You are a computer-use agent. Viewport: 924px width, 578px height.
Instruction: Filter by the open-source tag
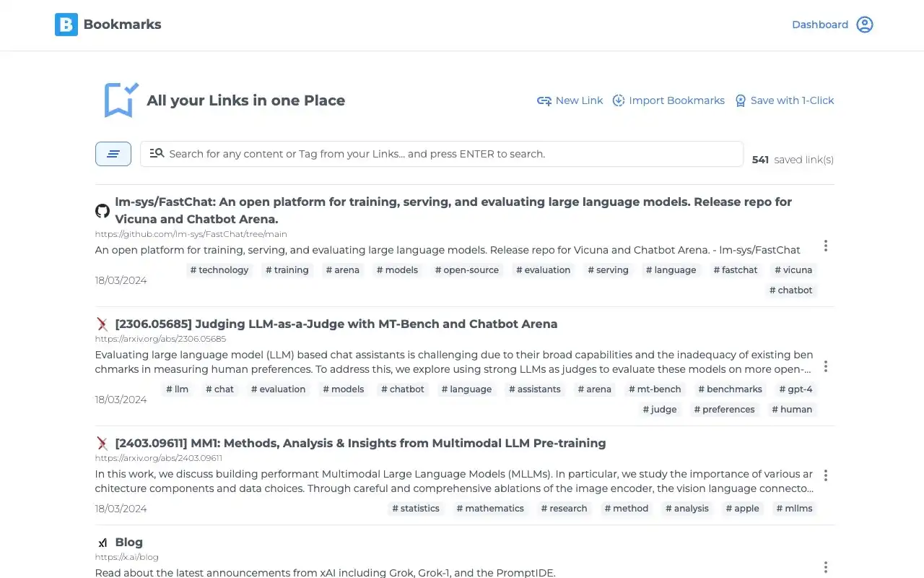467,270
